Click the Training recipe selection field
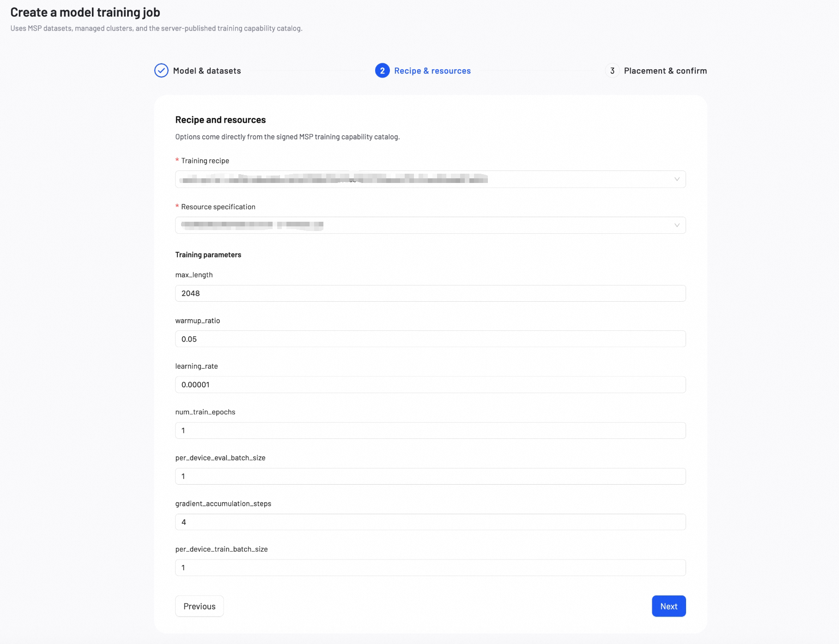The image size is (839, 644). tap(430, 179)
